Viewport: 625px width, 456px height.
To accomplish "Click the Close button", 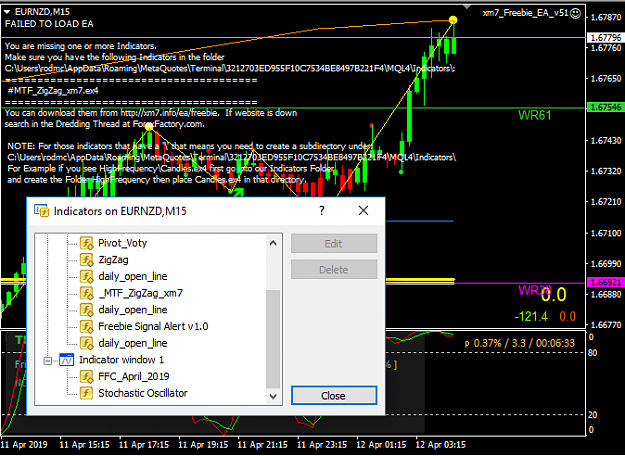I will pos(334,395).
